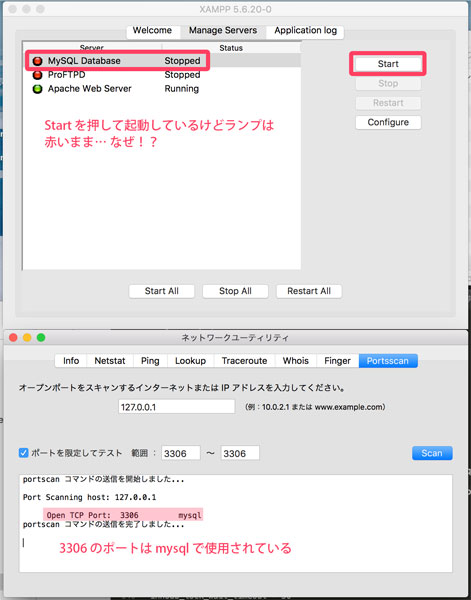Click green status lamp beside Apache Web Server
Viewport: 471px width, 600px height.
[x=37, y=89]
